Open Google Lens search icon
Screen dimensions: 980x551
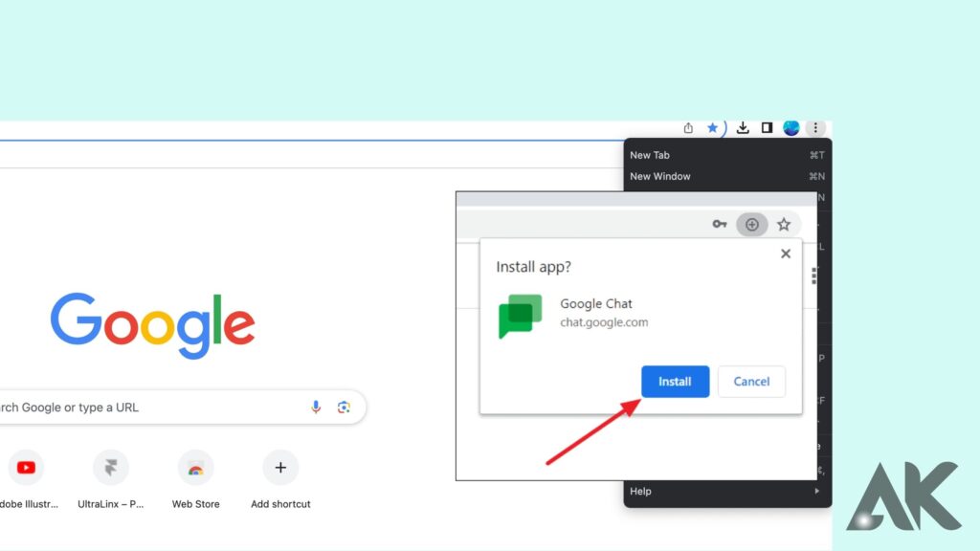coord(345,407)
